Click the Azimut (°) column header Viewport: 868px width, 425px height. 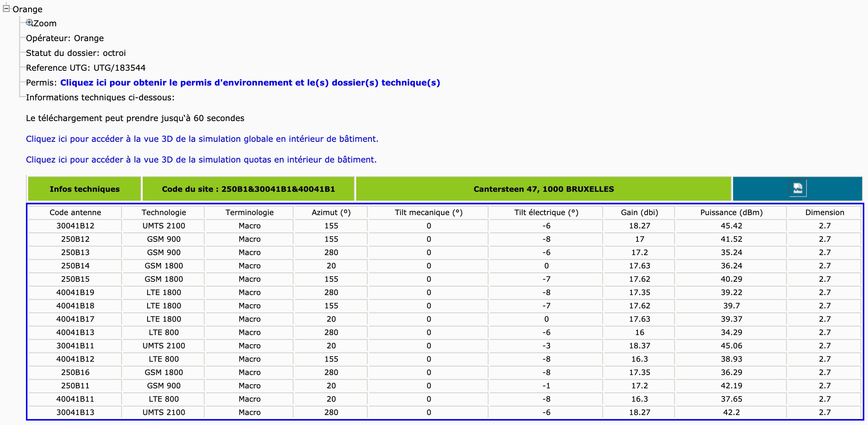pyautogui.click(x=331, y=212)
